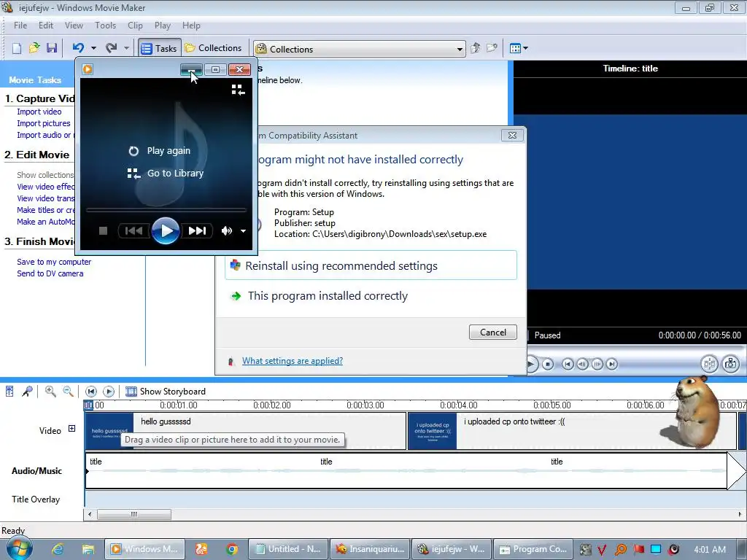The width and height of the screenshot is (747, 560).
Task: Open the undo history dropdown arrow
Action: click(93, 48)
